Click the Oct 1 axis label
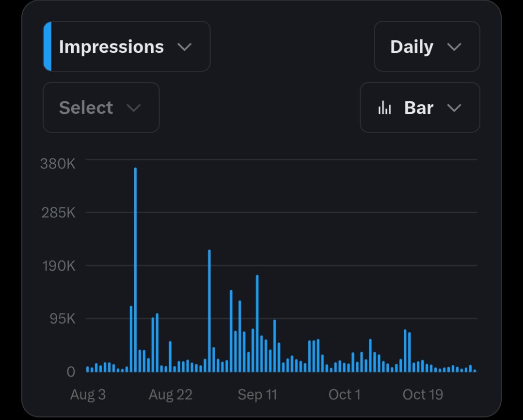Image resolution: width=523 pixels, height=420 pixels. coord(345,395)
